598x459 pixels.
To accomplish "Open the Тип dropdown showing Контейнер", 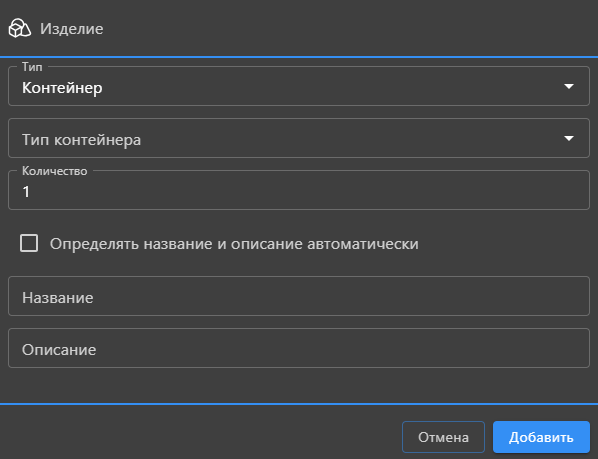I will click(299, 86).
